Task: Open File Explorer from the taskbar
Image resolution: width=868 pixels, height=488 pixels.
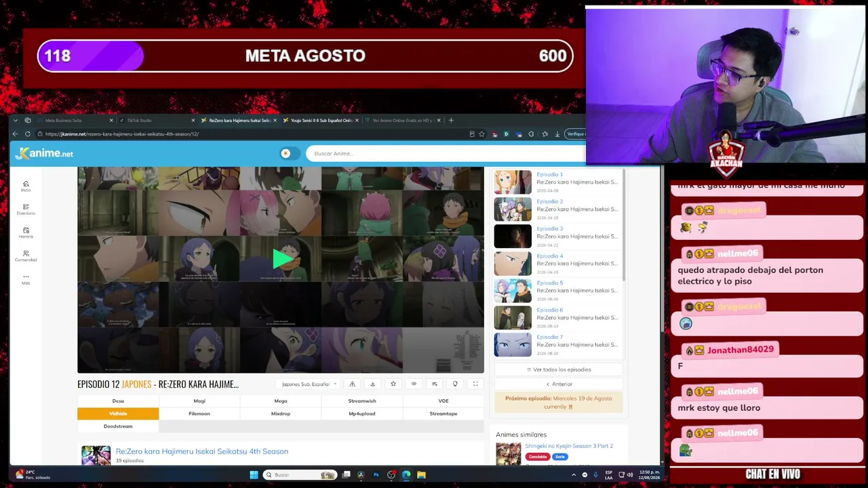Action: pos(421,475)
